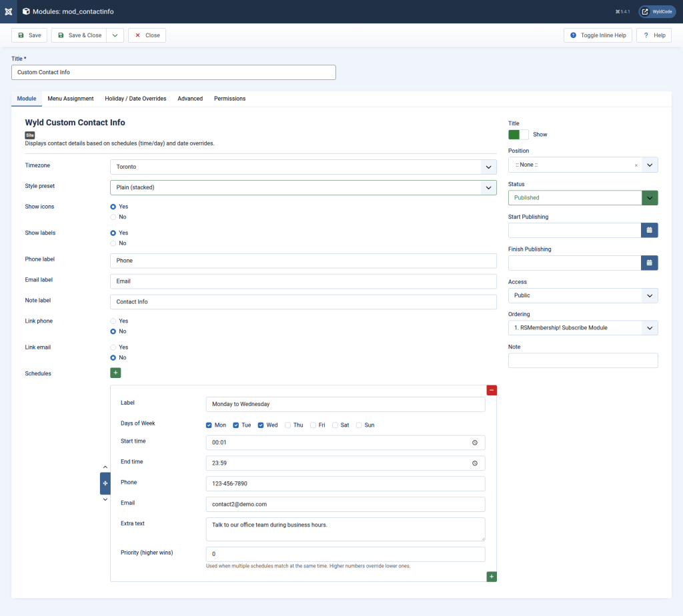Click the Start Publishing calendar icon
The height and width of the screenshot is (616, 683).
649,230
